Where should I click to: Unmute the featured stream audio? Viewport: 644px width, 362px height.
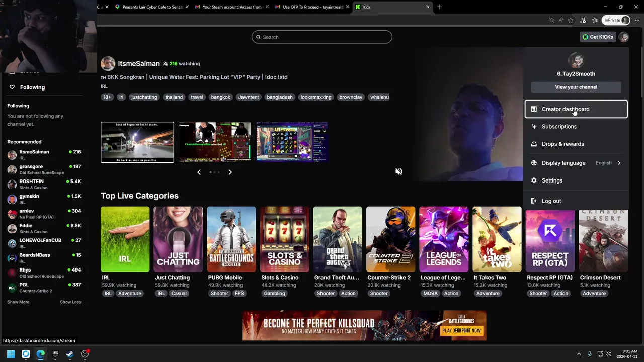click(x=399, y=171)
